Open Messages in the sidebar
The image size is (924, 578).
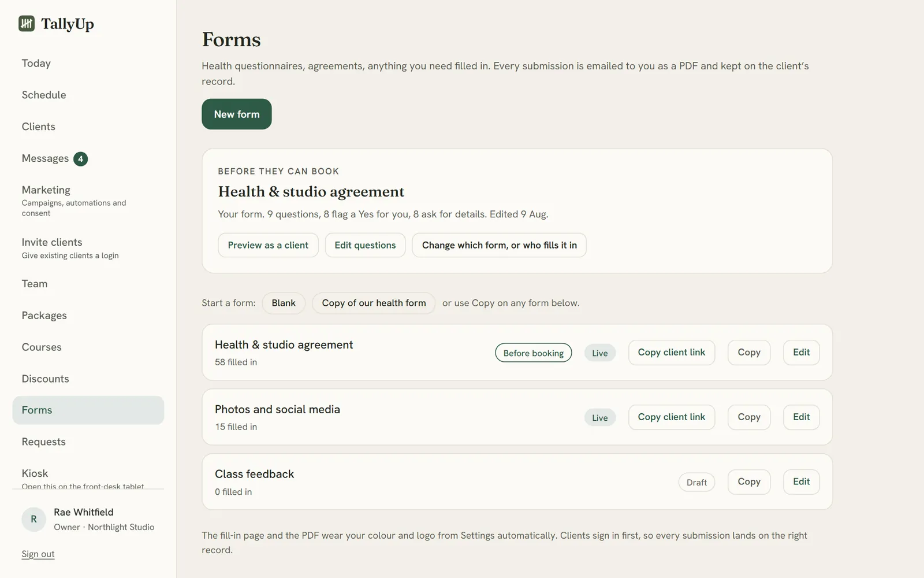coord(45,158)
